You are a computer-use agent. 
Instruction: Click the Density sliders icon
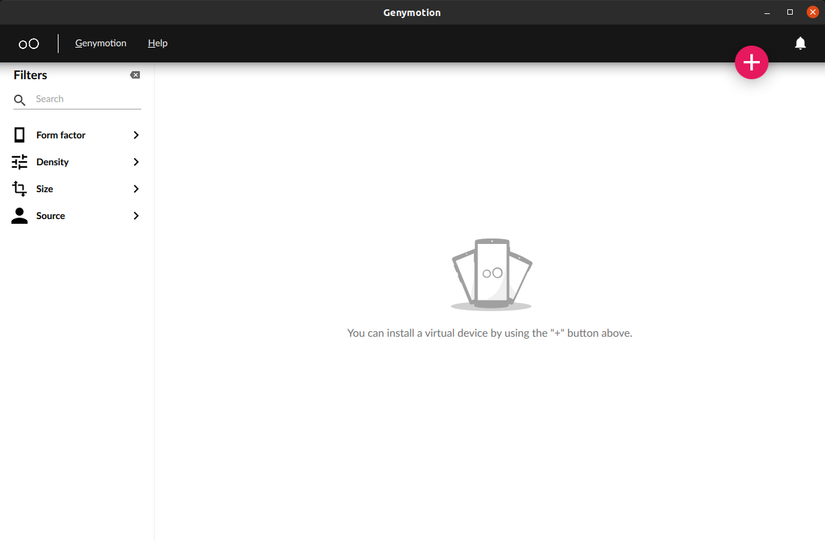click(19, 162)
